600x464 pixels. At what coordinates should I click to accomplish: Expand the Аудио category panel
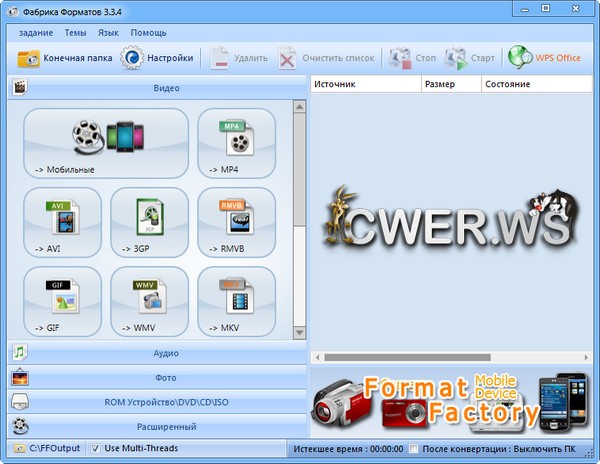165,352
